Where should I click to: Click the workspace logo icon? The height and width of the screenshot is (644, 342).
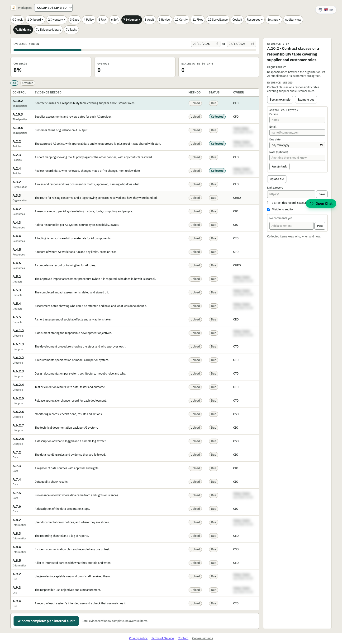point(13,8)
